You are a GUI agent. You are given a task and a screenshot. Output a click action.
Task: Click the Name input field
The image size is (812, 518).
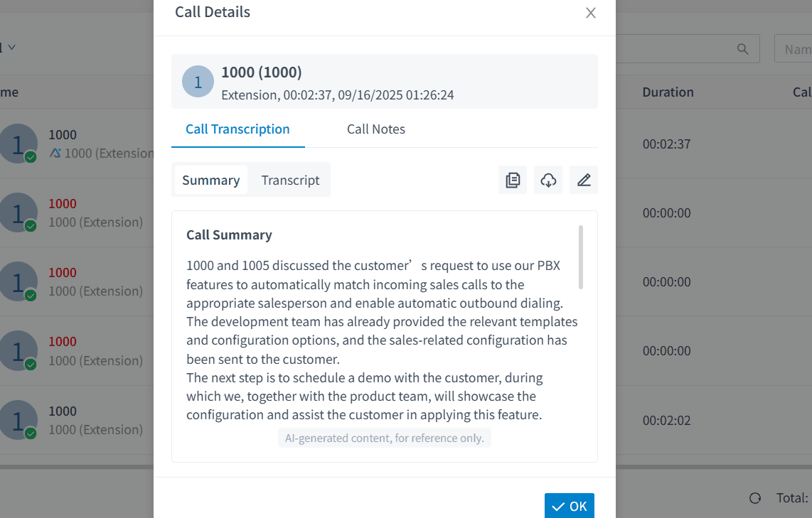click(x=796, y=49)
